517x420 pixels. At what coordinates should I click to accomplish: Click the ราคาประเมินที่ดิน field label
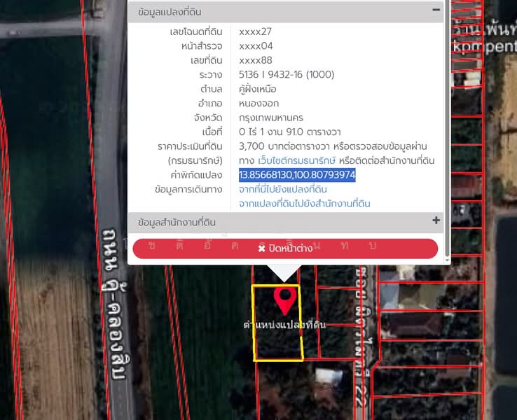coord(190,146)
